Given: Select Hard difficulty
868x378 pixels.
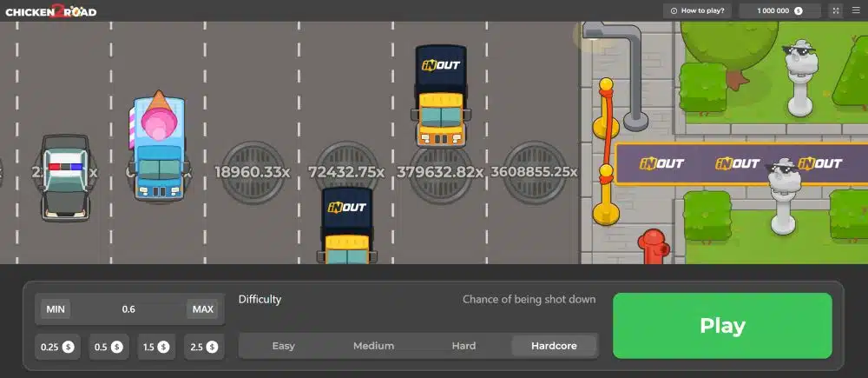Looking at the screenshot, I should (464, 346).
